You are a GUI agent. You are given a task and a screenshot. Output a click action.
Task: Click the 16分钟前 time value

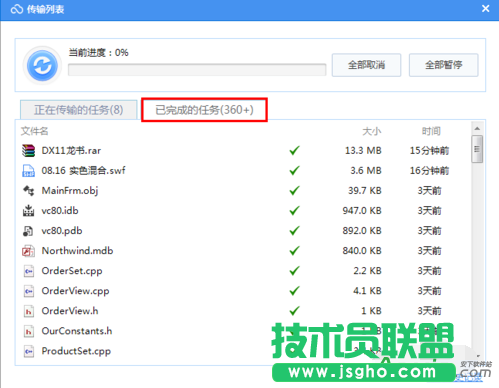tap(429, 171)
